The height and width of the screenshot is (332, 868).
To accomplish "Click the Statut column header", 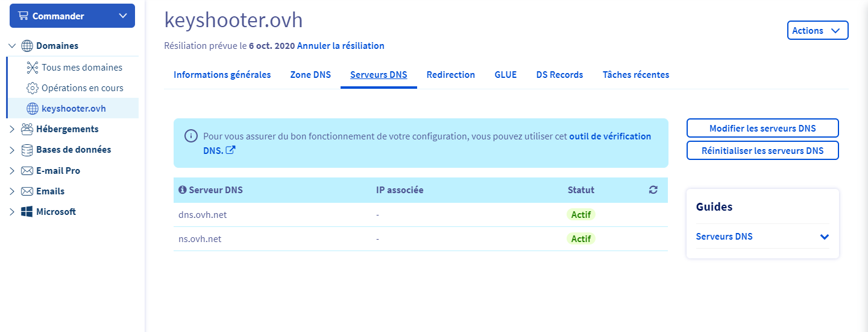I will click(x=581, y=190).
